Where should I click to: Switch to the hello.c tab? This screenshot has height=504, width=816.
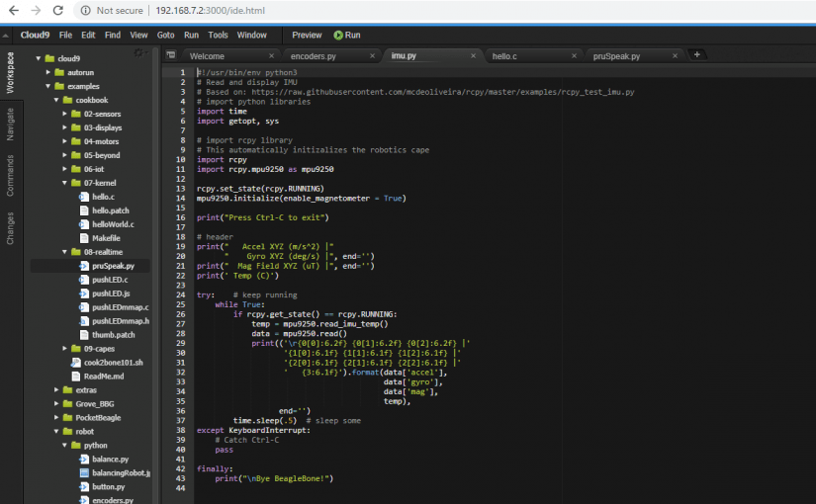tap(504, 56)
